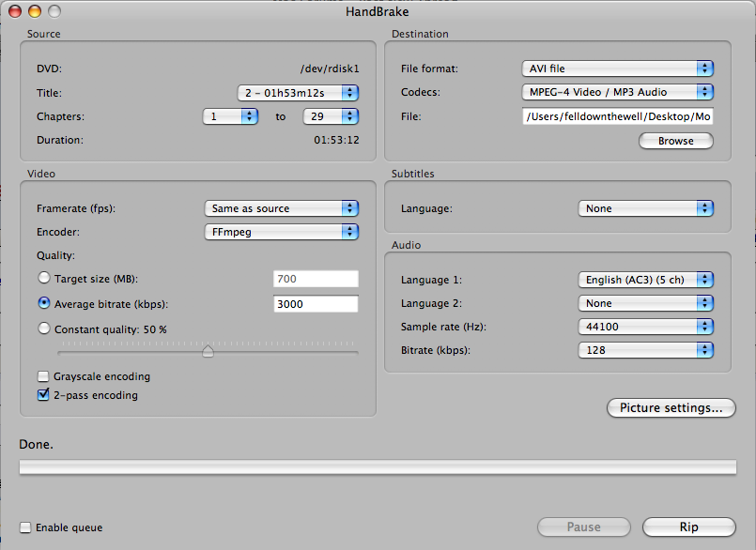
Task: Open the Audio Language 1 dropdown
Action: click(x=645, y=280)
